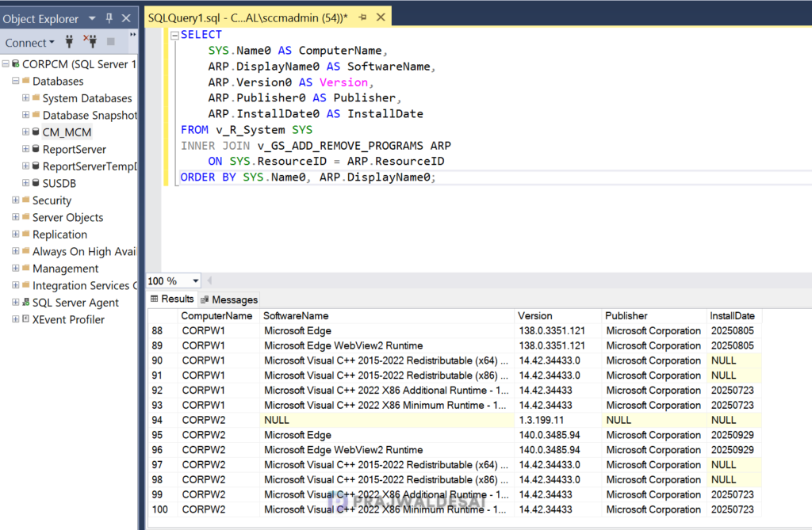Click the SQL Server Agent icon
This screenshot has width=812, height=530.
(x=25, y=303)
